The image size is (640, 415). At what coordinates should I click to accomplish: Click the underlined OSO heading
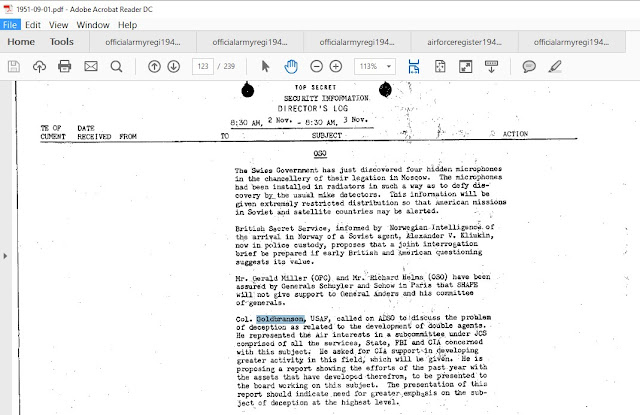click(x=320, y=153)
